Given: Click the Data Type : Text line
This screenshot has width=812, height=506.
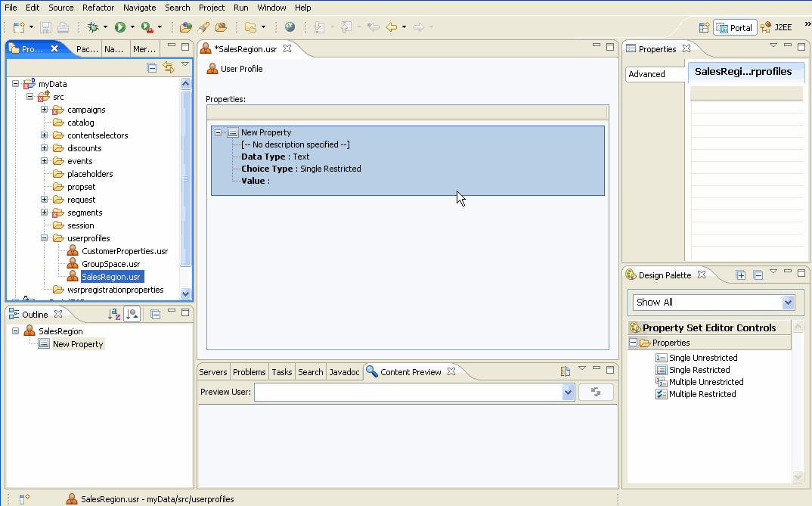Looking at the screenshot, I should point(275,157).
